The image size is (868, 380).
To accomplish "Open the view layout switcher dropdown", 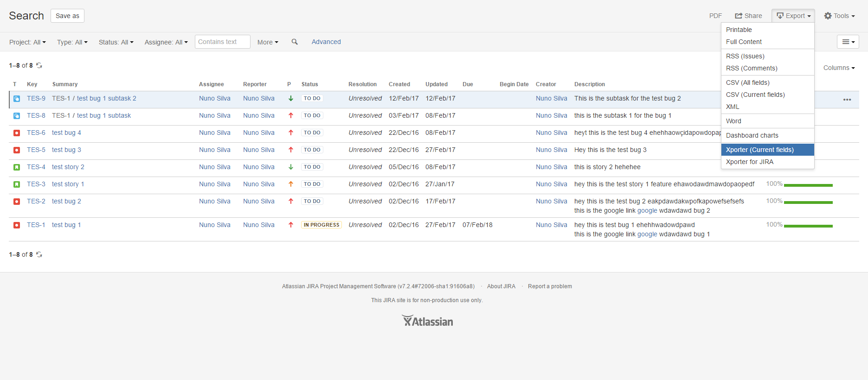I will coord(848,42).
